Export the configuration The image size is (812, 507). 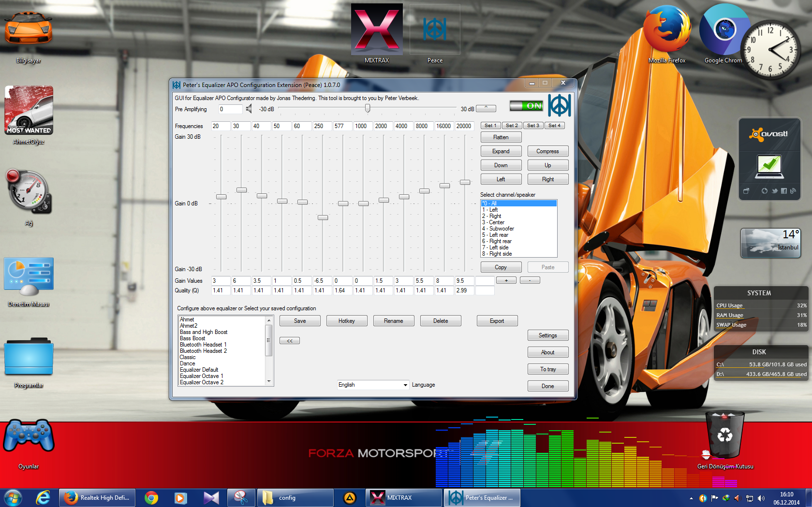pos(497,321)
